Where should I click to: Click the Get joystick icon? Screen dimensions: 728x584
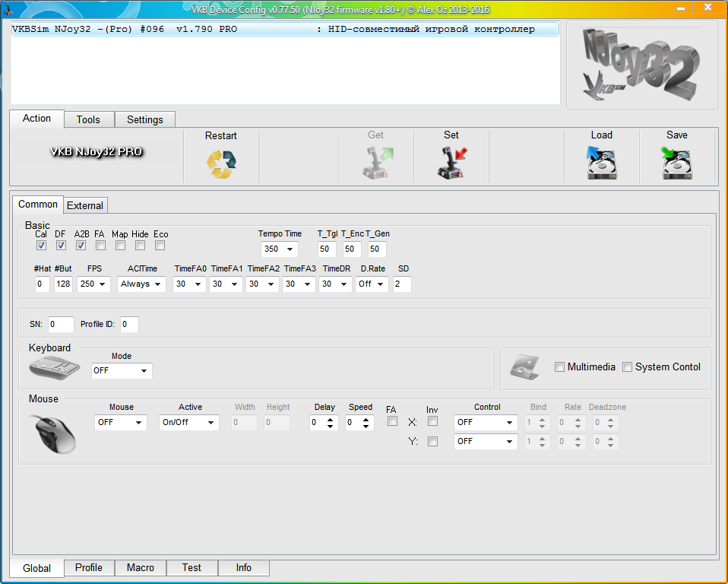pyautogui.click(x=378, y=163)
